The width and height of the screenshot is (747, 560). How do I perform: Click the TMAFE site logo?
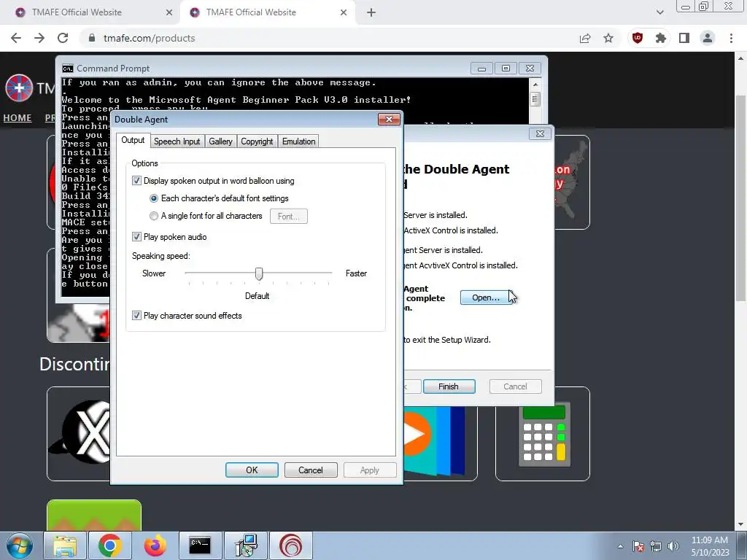19,88
